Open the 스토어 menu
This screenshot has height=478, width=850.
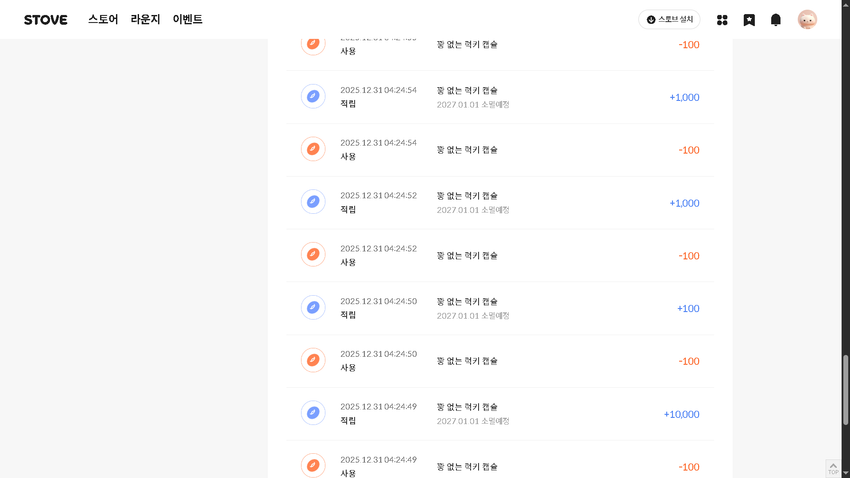pyautogui.click(x=103, y=20)
